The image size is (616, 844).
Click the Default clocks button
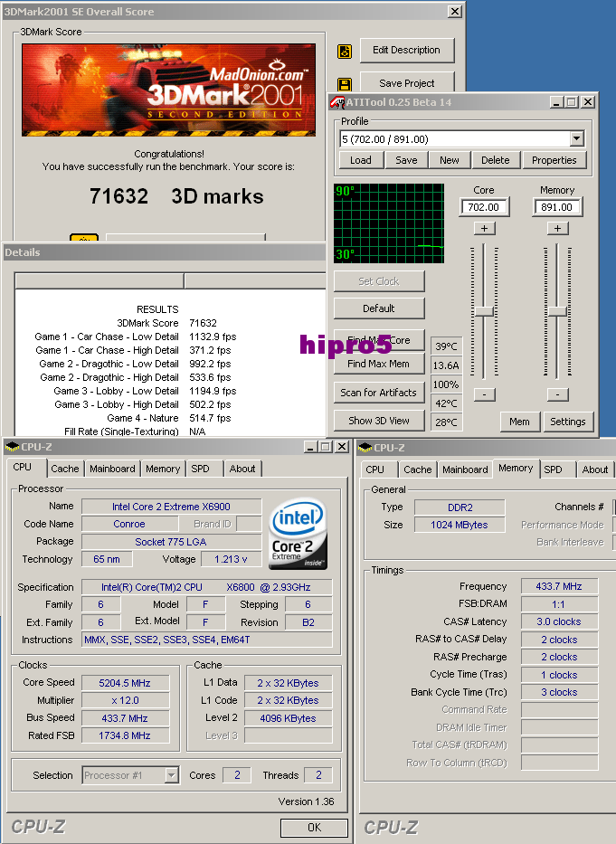coord(378,308)
